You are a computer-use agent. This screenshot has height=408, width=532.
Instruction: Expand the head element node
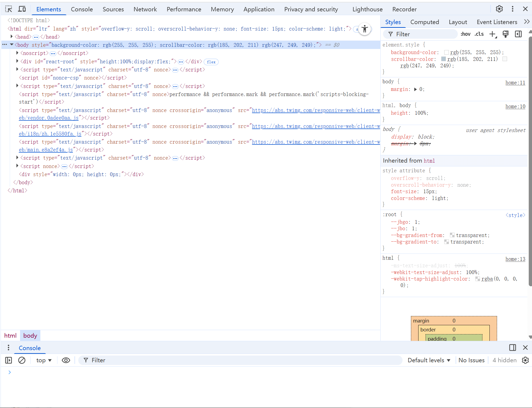[12, 37]
